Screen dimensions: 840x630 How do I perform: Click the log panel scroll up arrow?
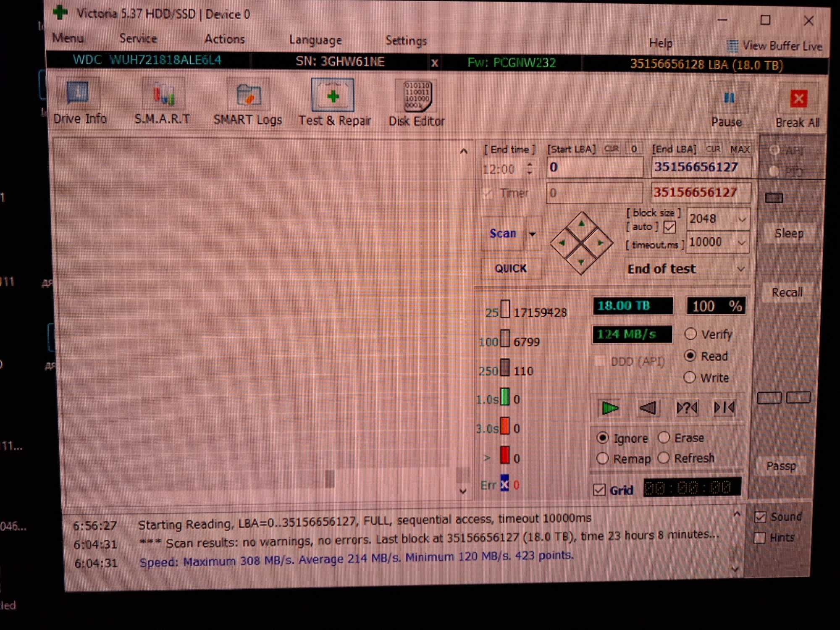(x=737, y=514)
